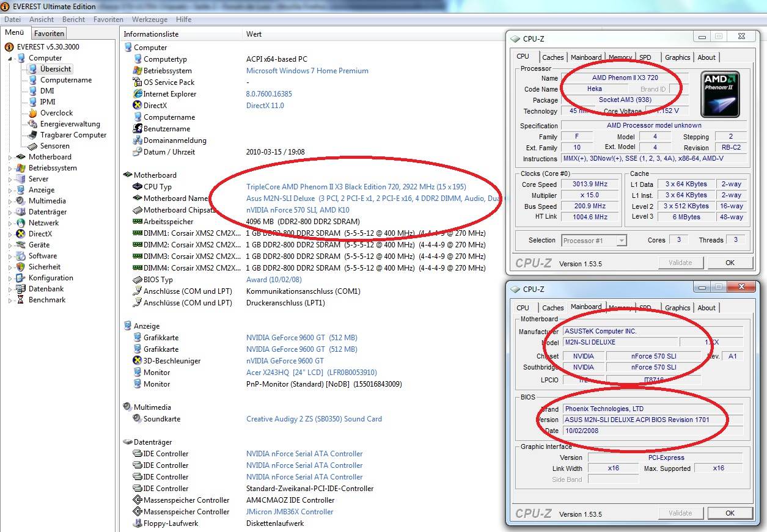Click the Server icon in the tree

click(x=21, y=179)
